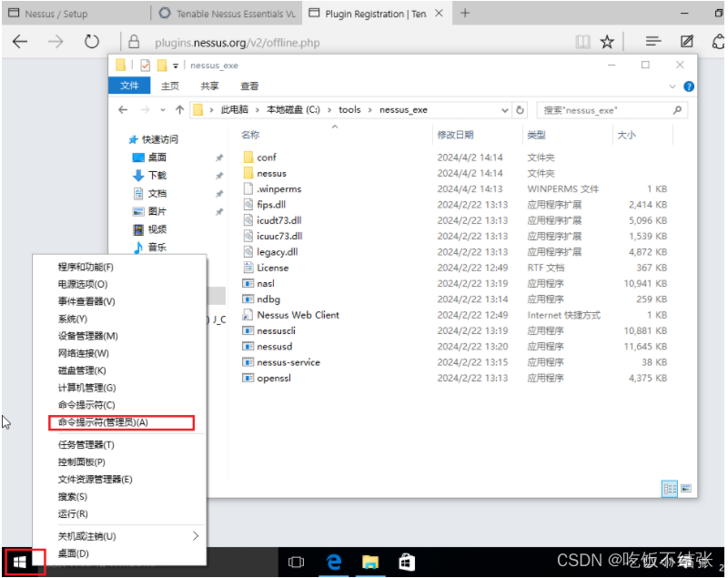728x578 pixels.
Task: Select the openssl application file
Action: pyautogui.click(x=274, y=378)
